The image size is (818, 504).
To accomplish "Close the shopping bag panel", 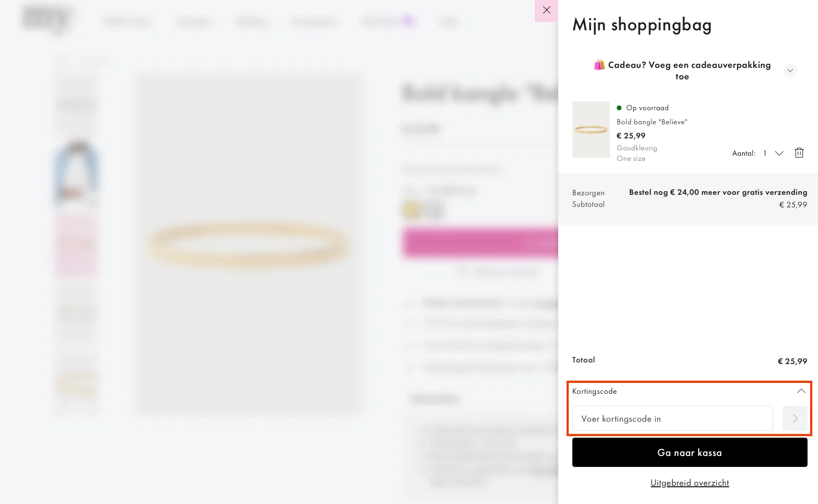I will pyautogui.click(x=546, y=10).
